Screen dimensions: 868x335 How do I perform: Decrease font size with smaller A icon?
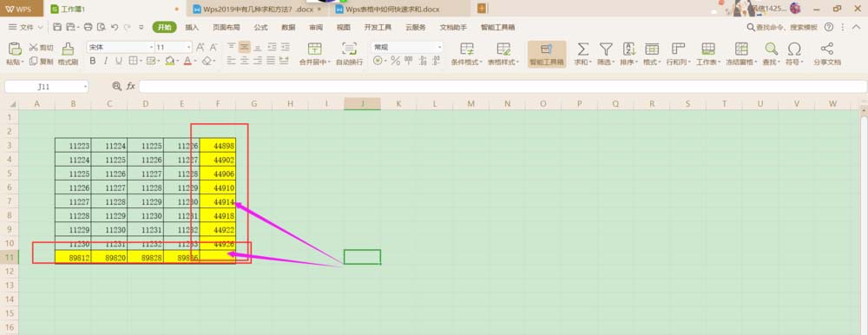pyautogui.click(x=214, y=48)
